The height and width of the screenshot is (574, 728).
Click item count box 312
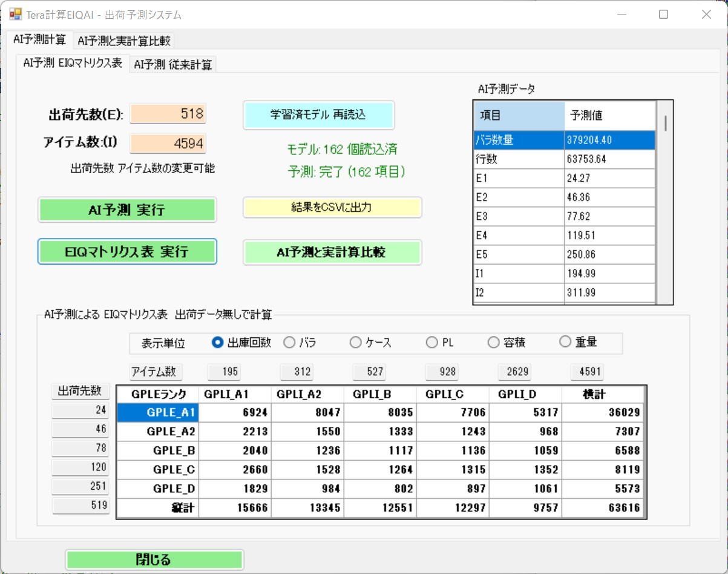pyautogui.click(x=297, y=372)
